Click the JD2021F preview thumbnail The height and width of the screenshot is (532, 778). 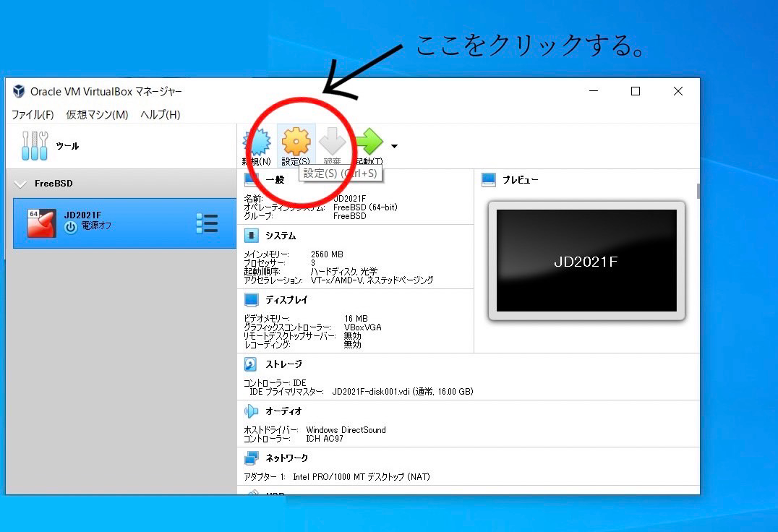point(586,261)
